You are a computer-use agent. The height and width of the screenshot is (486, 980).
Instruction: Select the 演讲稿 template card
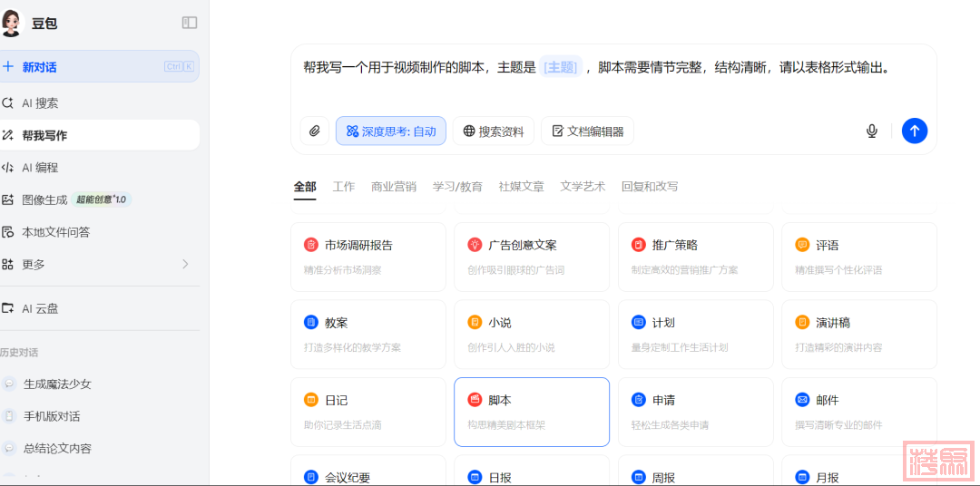859,335
